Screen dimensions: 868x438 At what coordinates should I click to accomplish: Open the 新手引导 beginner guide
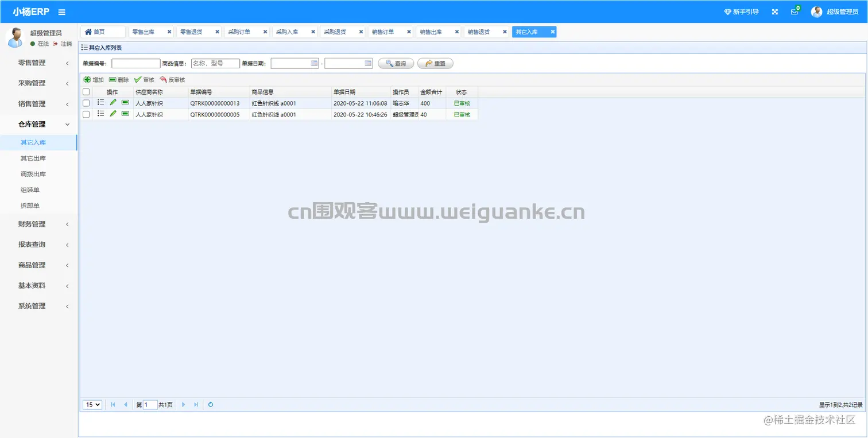(741, 12)
